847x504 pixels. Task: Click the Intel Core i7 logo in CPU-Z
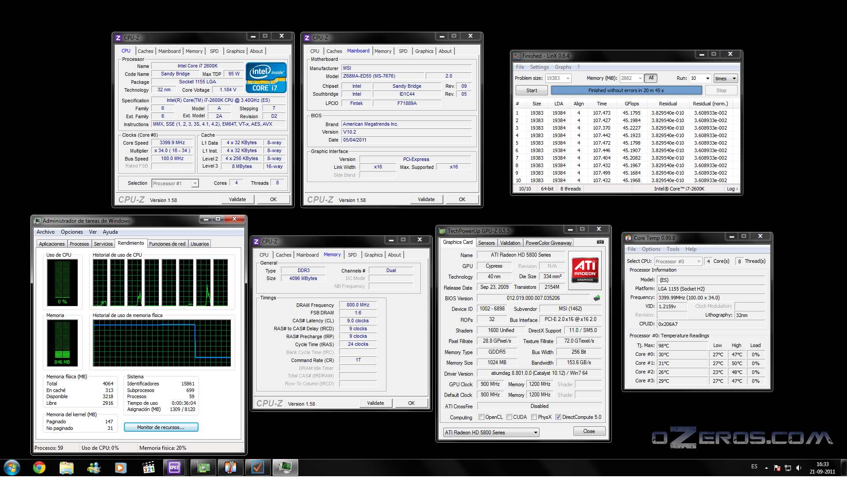tap(266, 77)
